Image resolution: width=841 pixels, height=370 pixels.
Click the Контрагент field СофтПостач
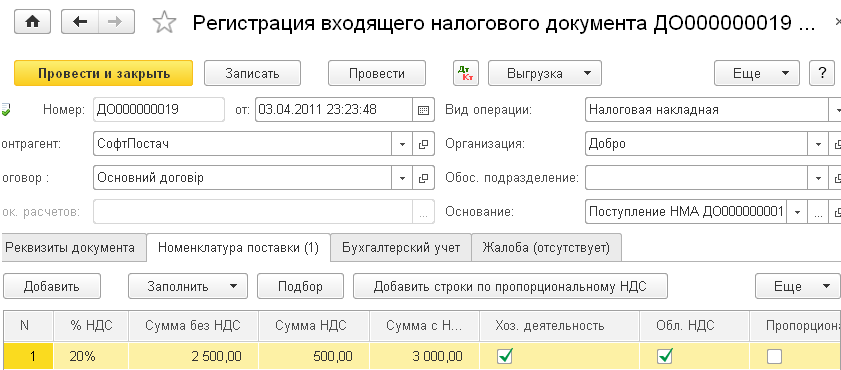click(x=243, y=144)
